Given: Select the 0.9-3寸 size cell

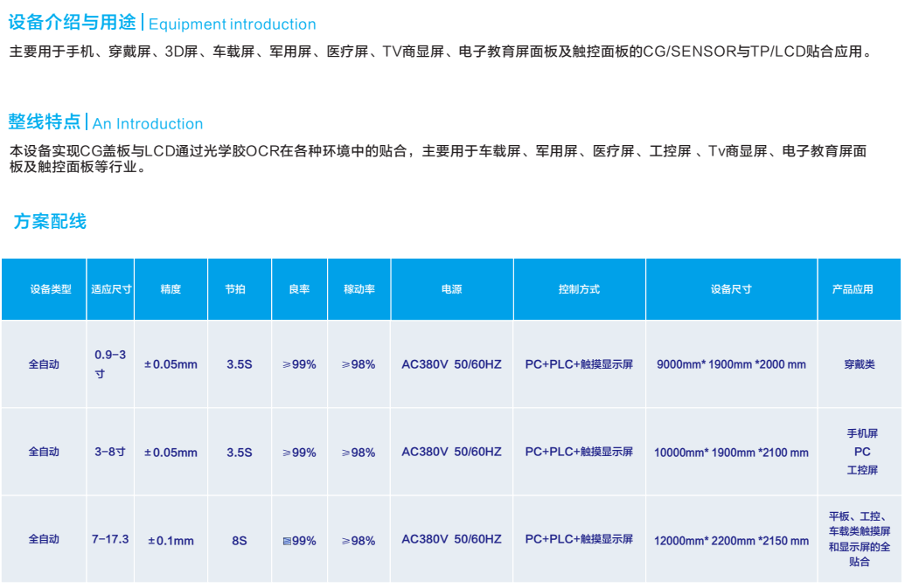Looking at the screenshot, I should coord(110,363).
